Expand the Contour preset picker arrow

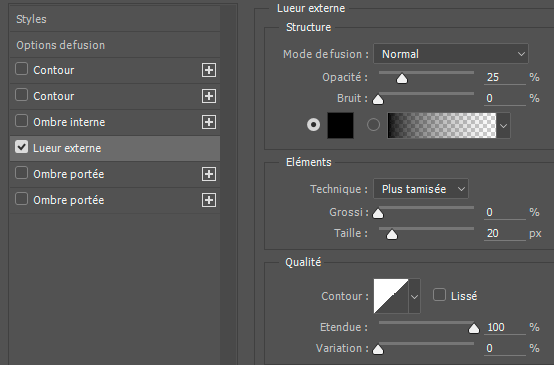414,296
